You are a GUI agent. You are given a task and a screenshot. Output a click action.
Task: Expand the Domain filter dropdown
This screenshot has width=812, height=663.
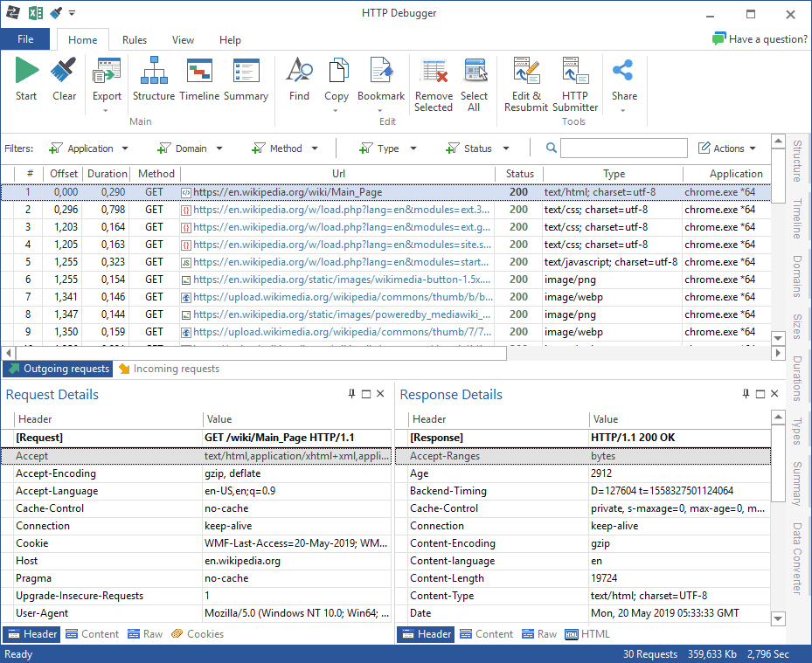pos(189,148)
